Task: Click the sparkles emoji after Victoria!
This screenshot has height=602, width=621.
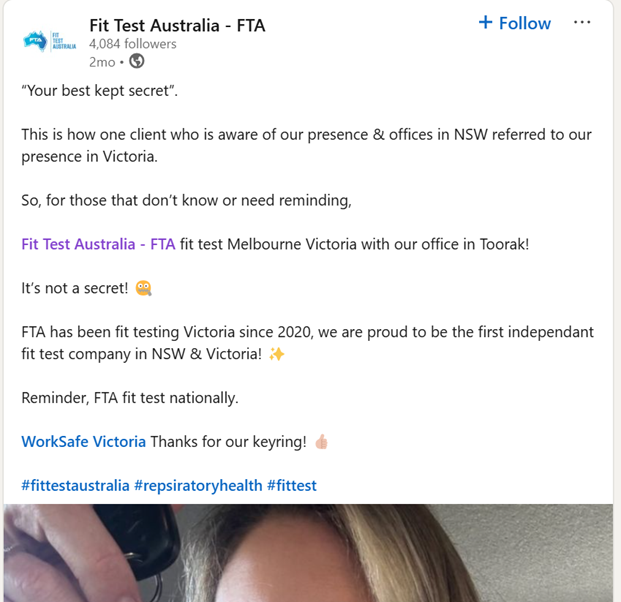Action: coord(276,354)
